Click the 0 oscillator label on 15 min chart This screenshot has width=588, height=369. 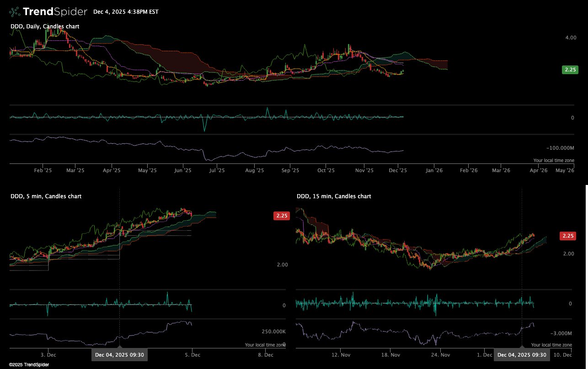[570, 304]
